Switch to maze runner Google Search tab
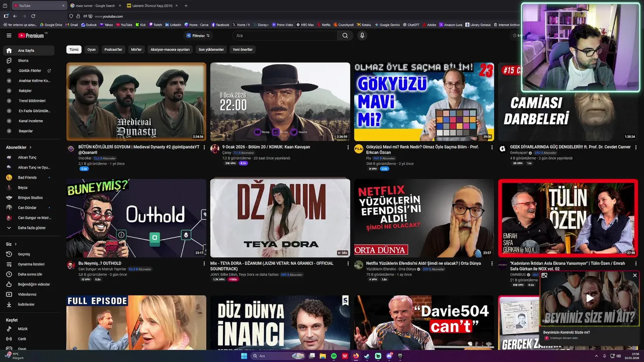Screen dimensions: 644x362 pos(95,6)
